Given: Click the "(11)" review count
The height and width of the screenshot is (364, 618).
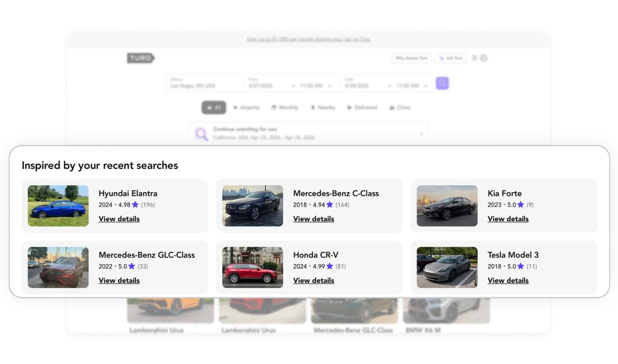Looking at the screenshot, I should pyautogui.click(x=532, y=266).
